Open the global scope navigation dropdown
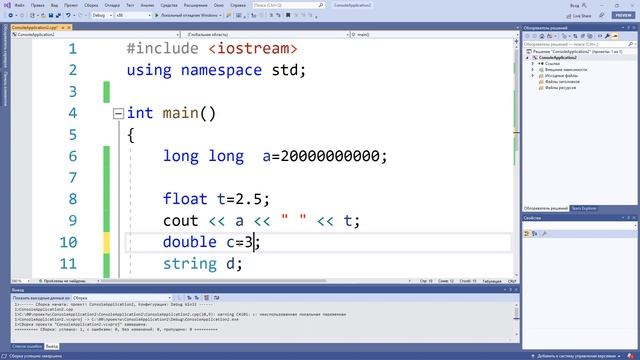The width and height of the screenshot is (640, 360). (265, 35)
